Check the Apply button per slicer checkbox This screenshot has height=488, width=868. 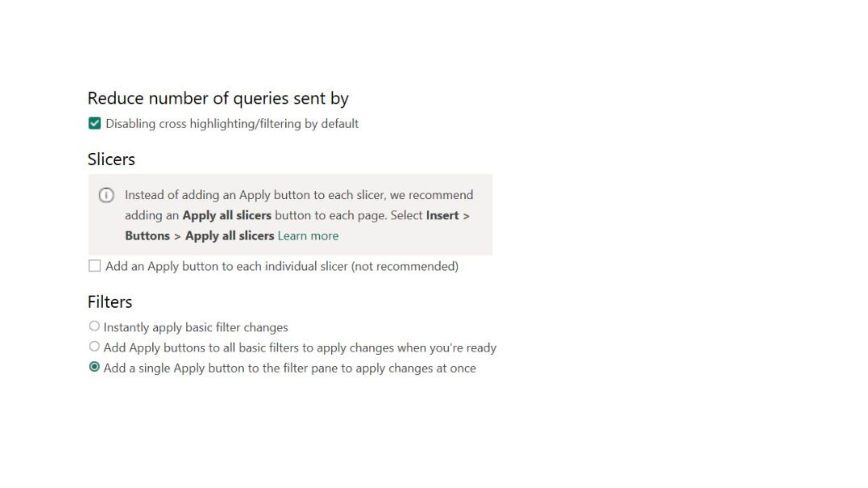click(x=94, y=266)
